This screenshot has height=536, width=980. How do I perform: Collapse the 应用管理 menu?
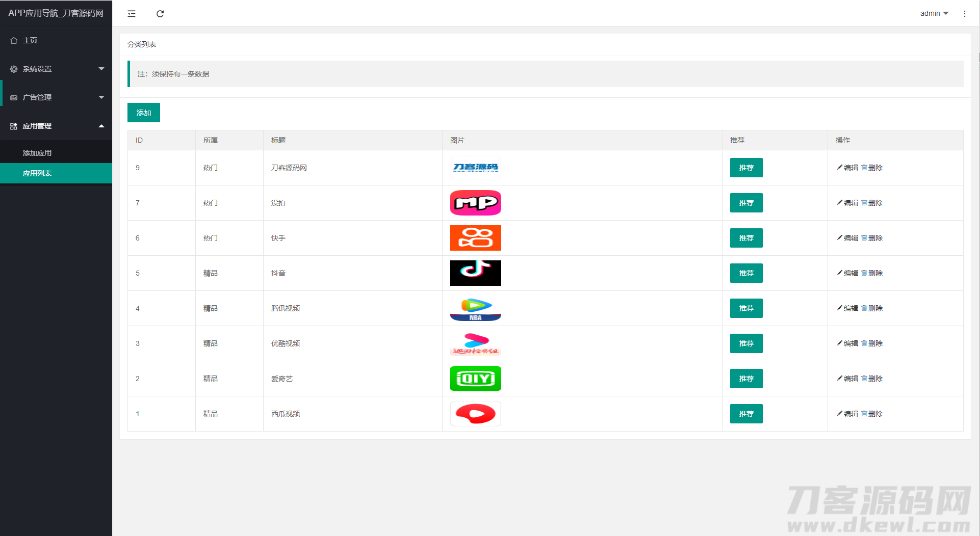pyautogui.click(x=56, y=126)
